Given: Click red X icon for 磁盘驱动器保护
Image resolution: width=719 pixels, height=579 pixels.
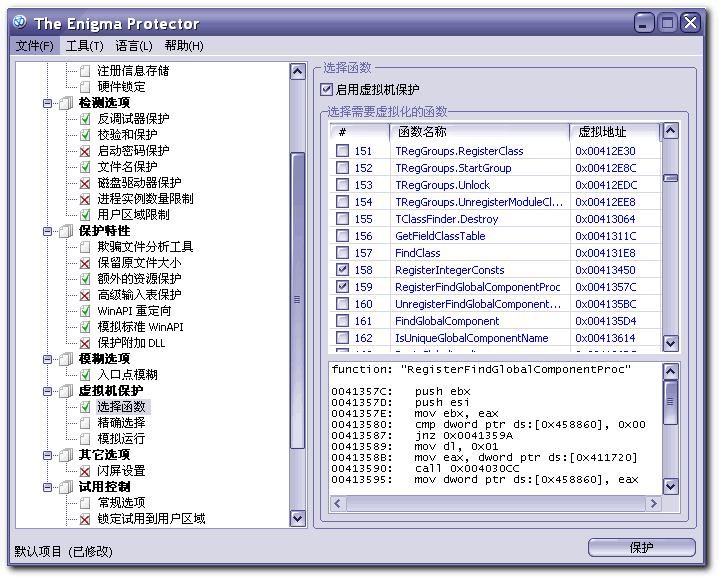Looking at the screenshot, I should point(85,183).
